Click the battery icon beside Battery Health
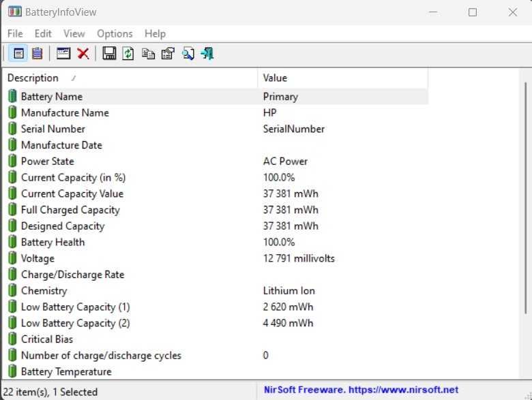 12,242
